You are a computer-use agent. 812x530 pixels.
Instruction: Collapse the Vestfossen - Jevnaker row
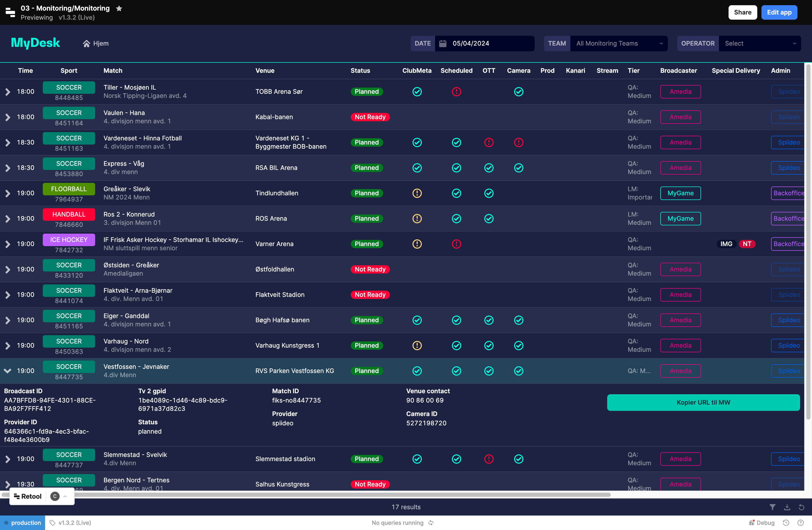[x=8, y=371]
